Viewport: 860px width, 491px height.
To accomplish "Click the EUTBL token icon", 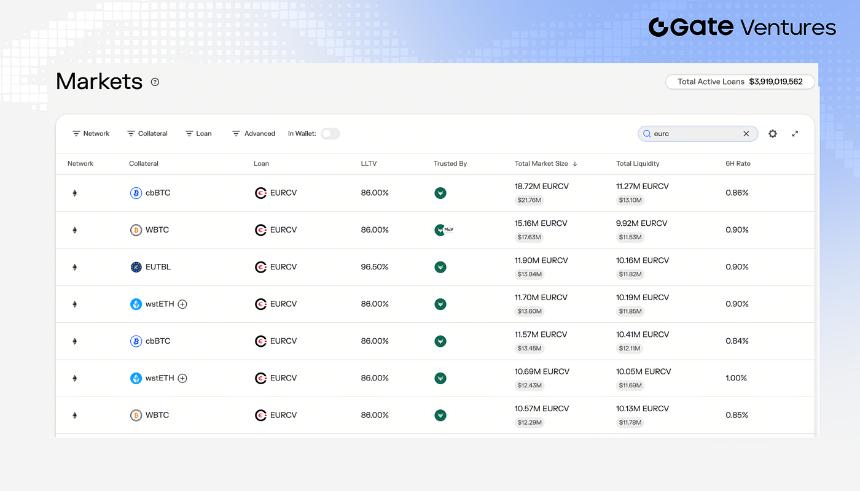I will (135, 267).
